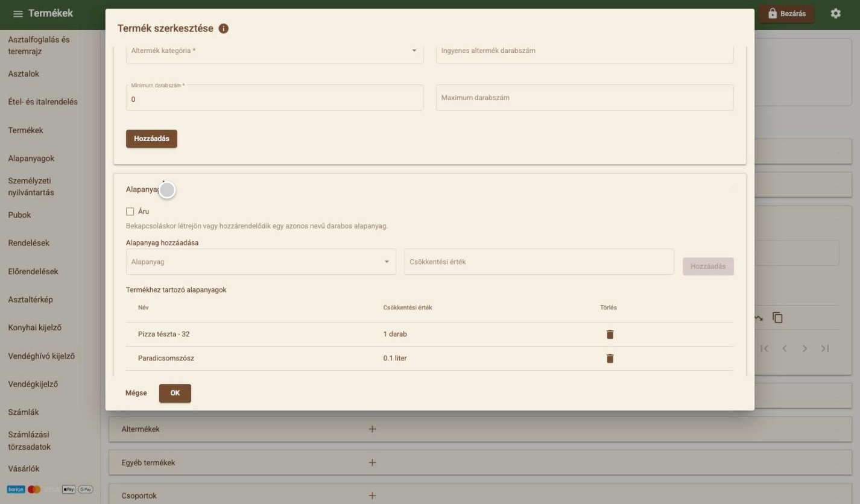Open Asztalok in the sidebar
The height and width of the screenshot is (504, 860).
coord(24,74)
